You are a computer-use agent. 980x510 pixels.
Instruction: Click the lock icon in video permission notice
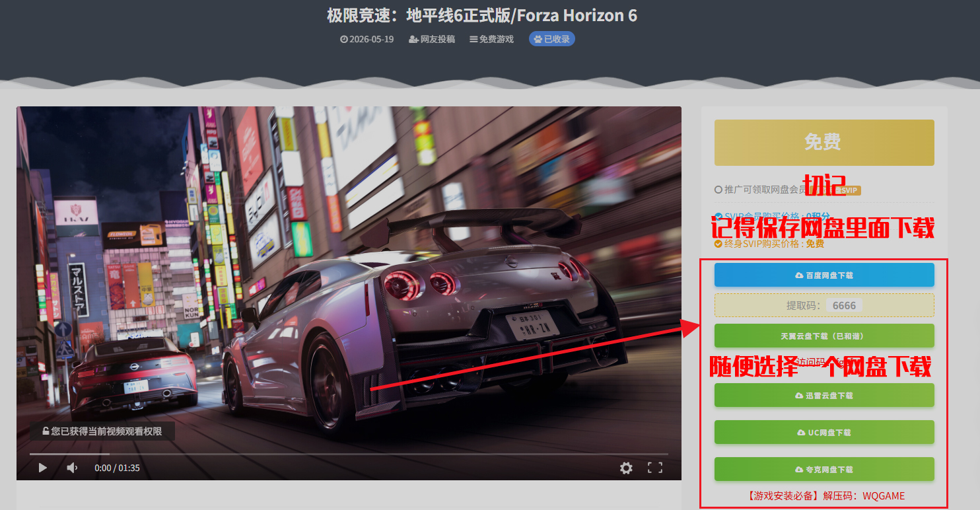46,431
